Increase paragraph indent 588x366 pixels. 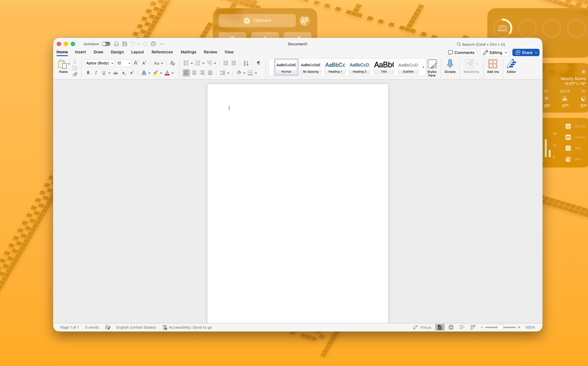tap(234, 63)
